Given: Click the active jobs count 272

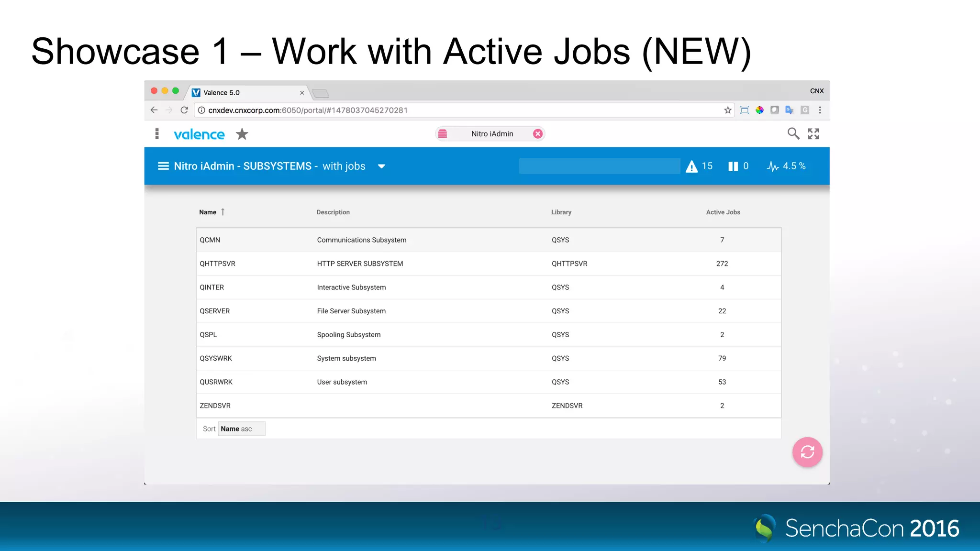Looking at the screenshot, I should 722,264.
